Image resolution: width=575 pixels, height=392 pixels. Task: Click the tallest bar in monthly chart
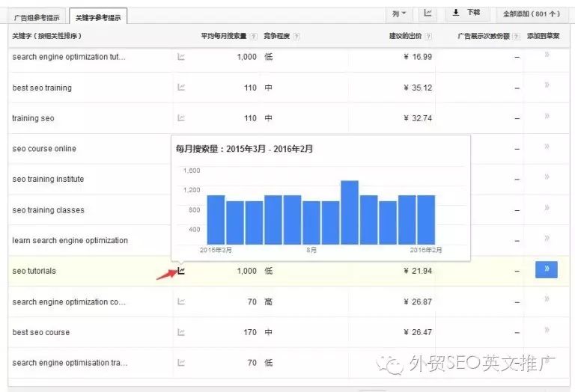[x=350, y=212]
